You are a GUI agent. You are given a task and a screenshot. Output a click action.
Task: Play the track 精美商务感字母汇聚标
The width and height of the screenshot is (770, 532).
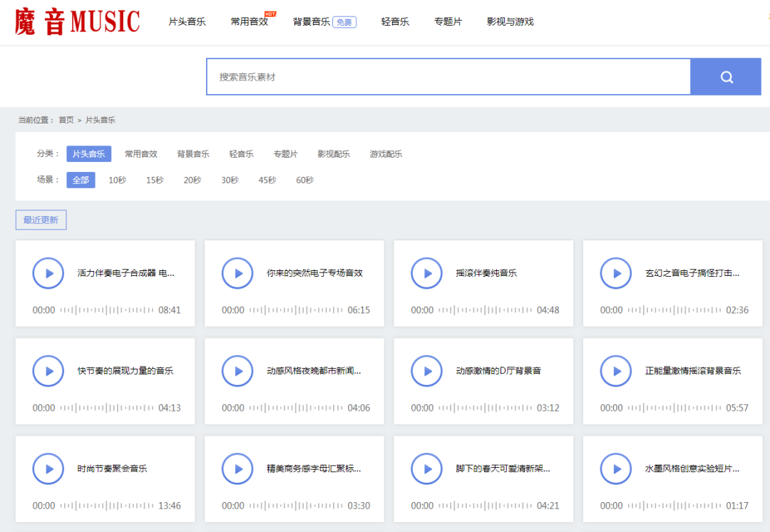coord(237,469)
